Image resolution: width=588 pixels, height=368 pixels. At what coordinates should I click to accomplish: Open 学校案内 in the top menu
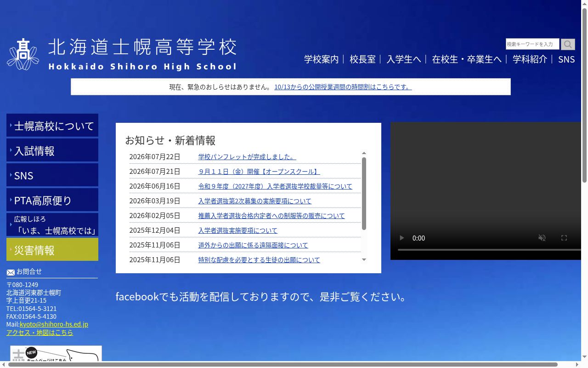(321, 59)
